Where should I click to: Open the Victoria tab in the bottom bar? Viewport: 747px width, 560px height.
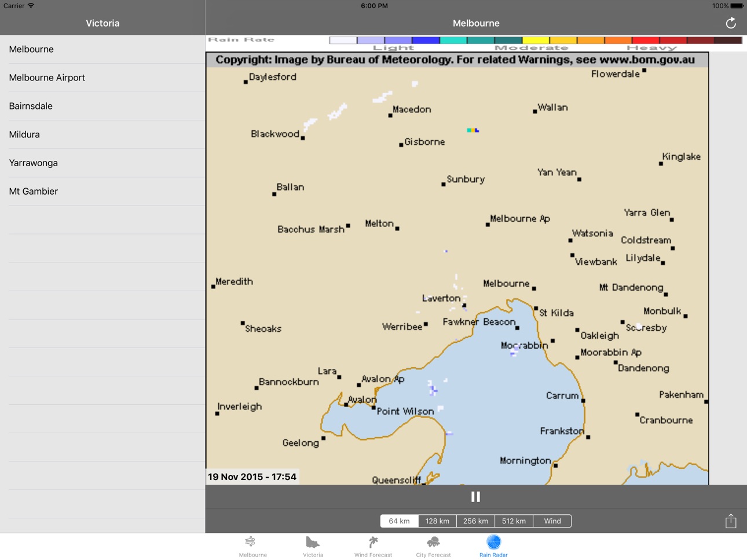313,546
